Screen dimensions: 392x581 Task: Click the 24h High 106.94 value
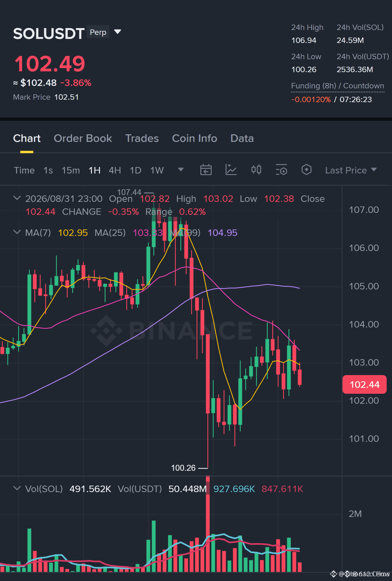point(304,40)
